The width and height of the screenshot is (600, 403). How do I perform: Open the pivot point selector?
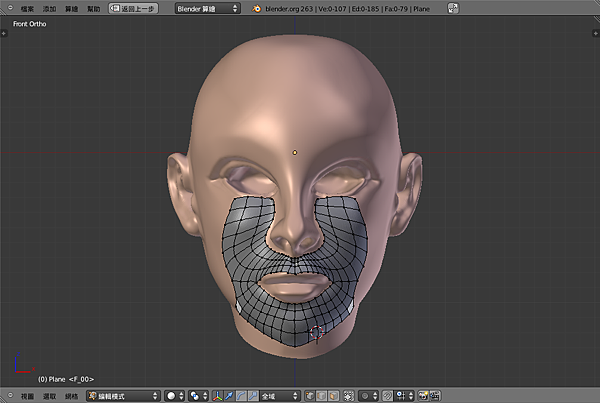197,396
